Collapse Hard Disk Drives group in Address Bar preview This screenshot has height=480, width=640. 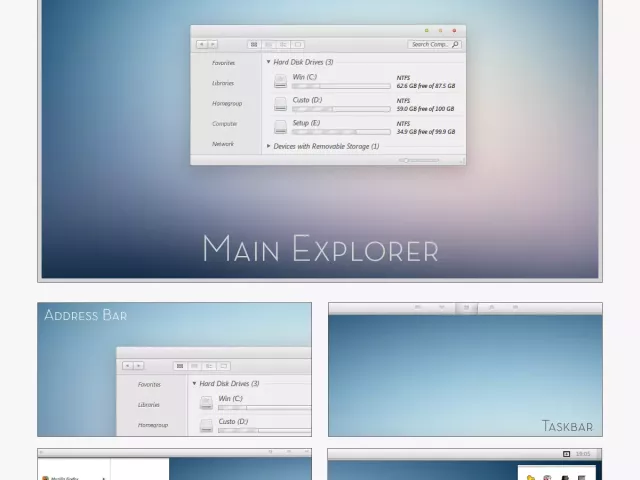194,383
